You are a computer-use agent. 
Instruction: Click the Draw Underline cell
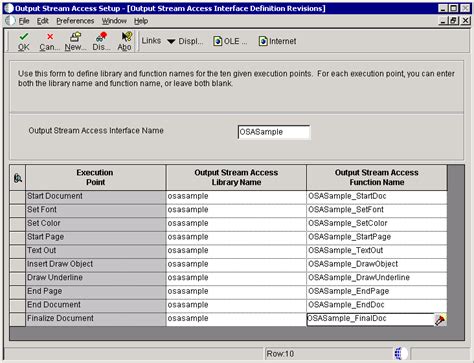tap(96, 279)
